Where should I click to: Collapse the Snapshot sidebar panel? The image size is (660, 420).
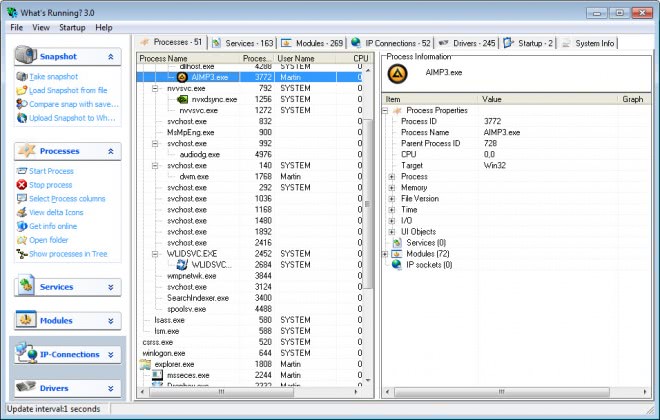[x=110, y=57]
